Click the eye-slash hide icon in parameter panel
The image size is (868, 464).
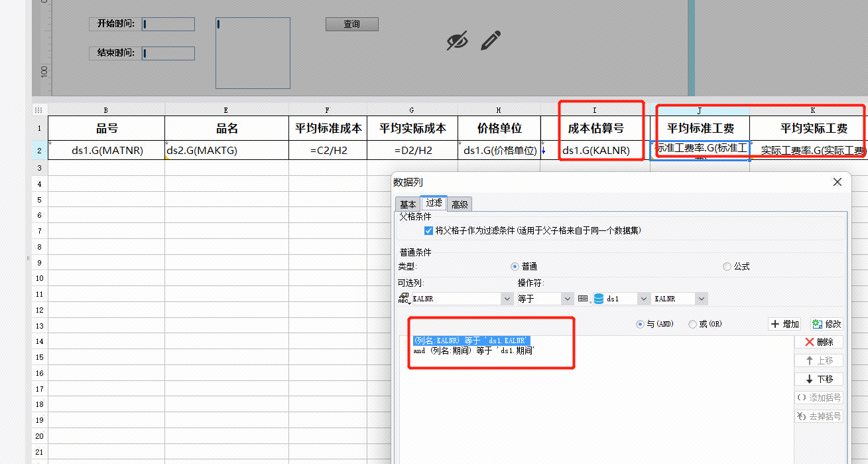(x=457, y=40)
